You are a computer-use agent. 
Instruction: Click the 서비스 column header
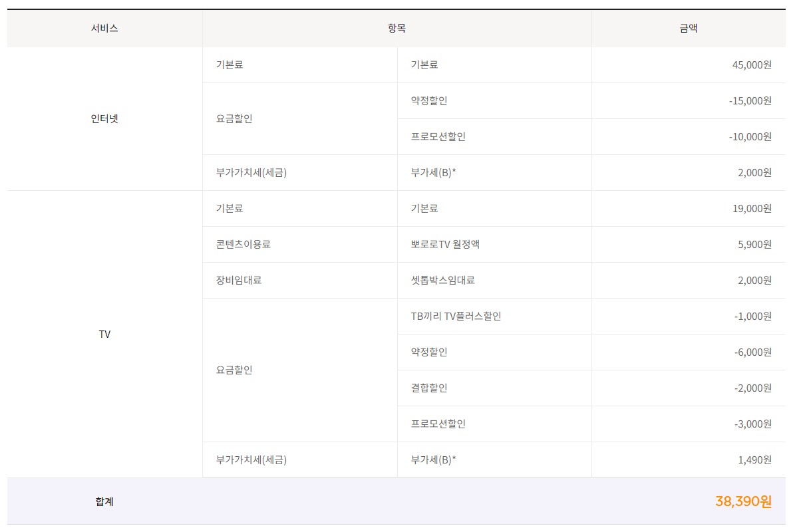(104, 29)
